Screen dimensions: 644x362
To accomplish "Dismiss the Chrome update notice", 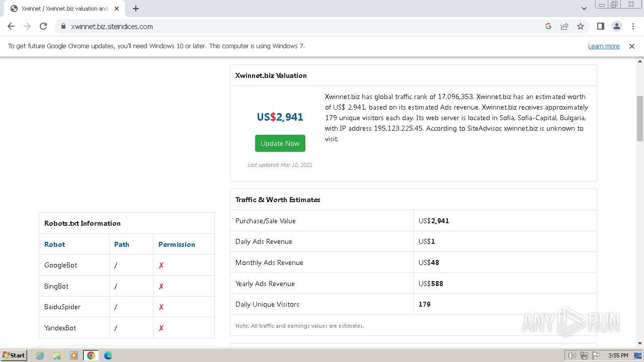I will [x=632, y=46].
